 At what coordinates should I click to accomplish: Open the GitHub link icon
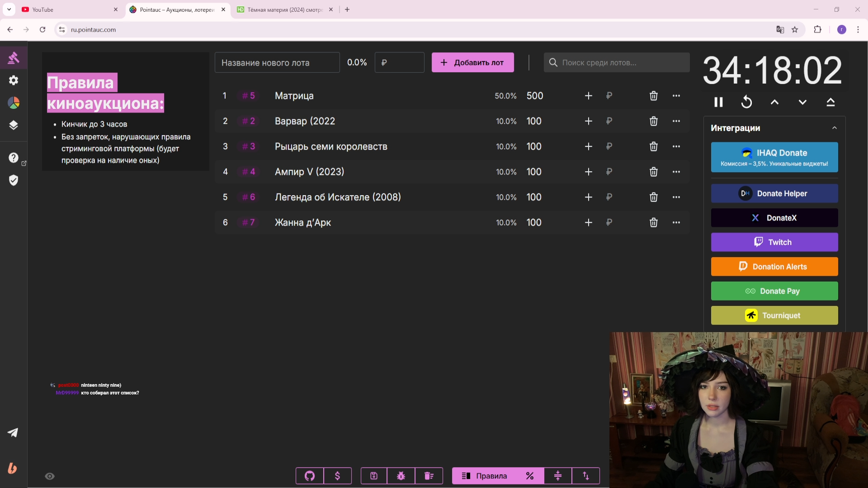coord(310,476)
